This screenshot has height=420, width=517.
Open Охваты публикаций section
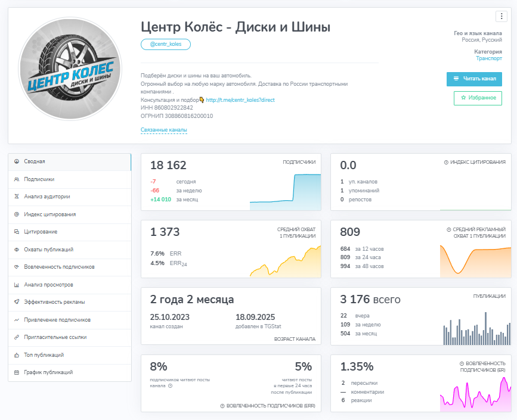[x=69, y=250]
